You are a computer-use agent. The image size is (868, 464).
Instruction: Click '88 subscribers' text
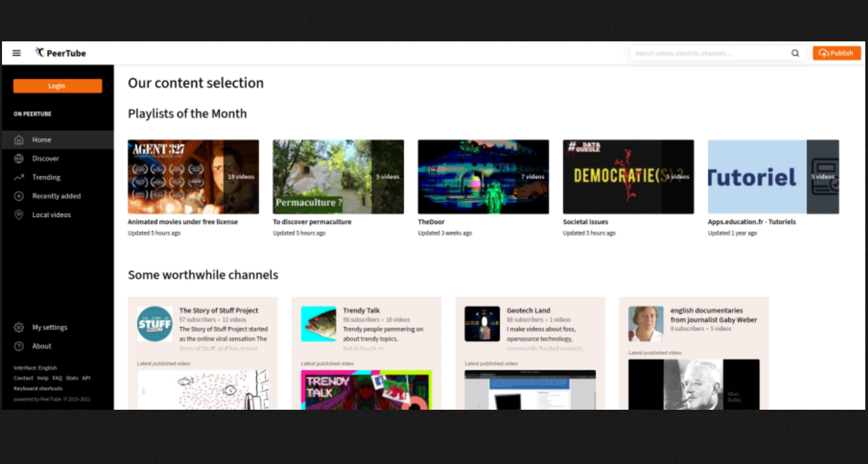coord(526,320)
